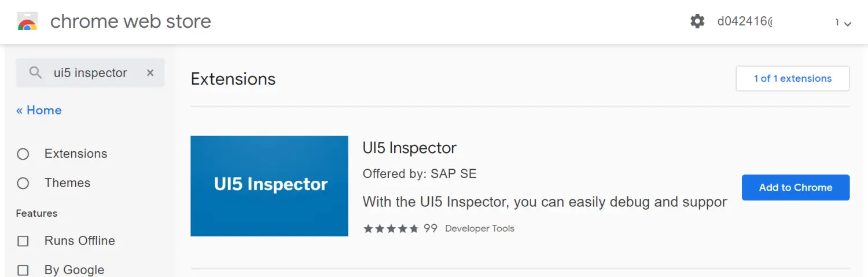Image resolution: width=868 pixels, height=277 pixels.
Task: Open the UI5 Inspector title link
Action: [410, 148]
